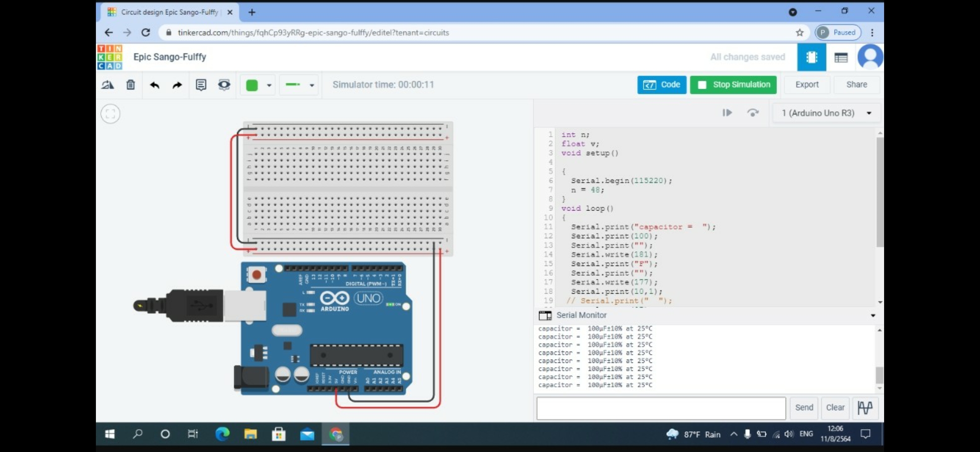The height and width of the screenshot is (452, 980).
Task: Launch Microsoft Edge from taskbar
Action: click(x=222, y=434)
